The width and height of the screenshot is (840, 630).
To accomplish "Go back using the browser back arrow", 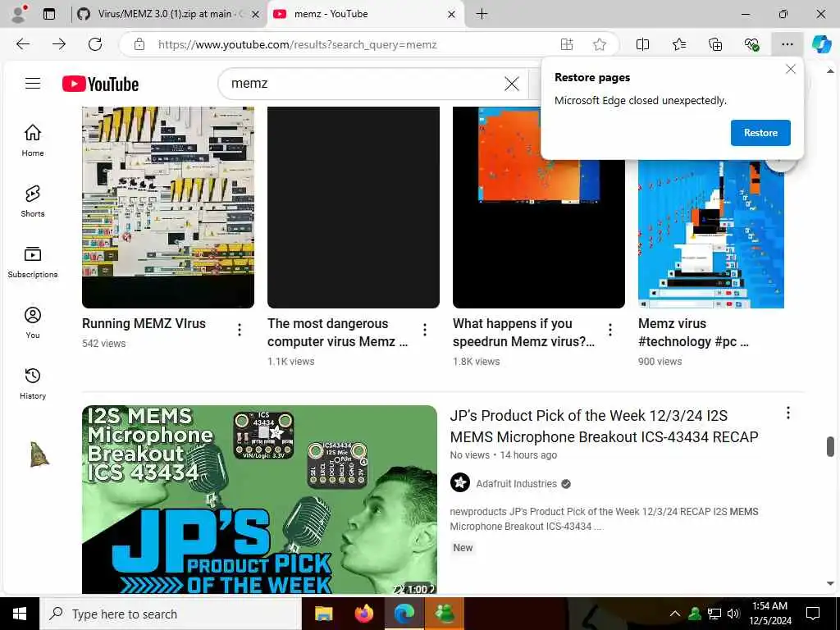I will [x=22, y=44].
